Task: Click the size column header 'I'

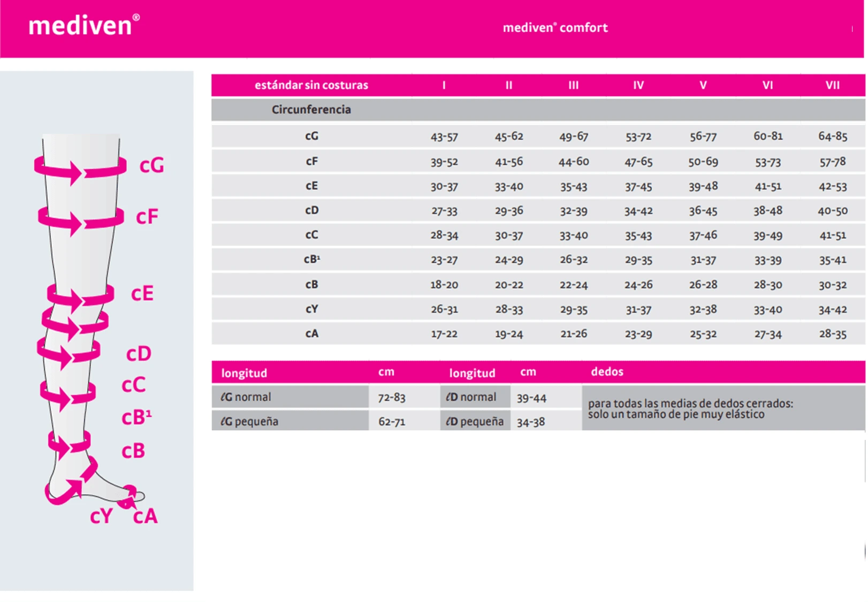Action: coord(444,85)
